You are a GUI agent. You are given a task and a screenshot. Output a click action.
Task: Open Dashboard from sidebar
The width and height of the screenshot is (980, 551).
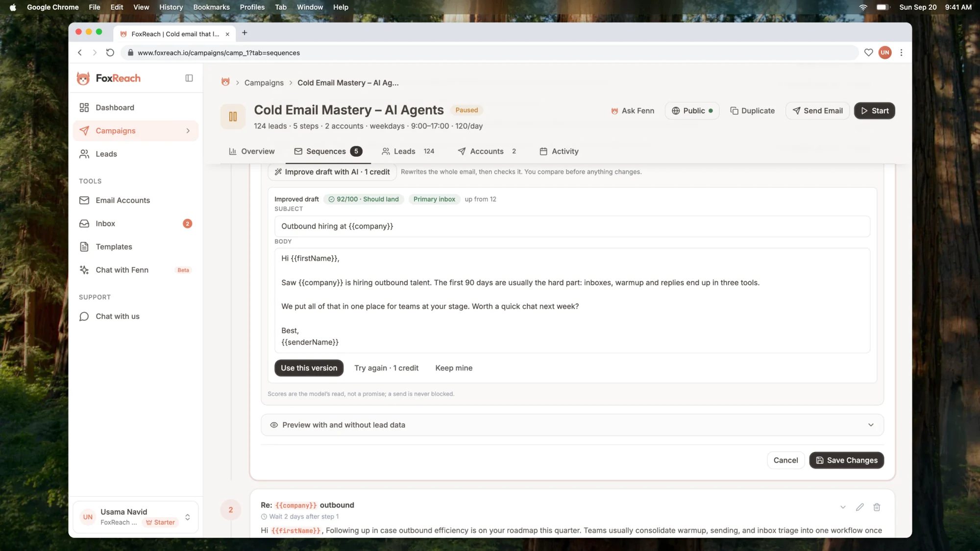click(135, 107)
